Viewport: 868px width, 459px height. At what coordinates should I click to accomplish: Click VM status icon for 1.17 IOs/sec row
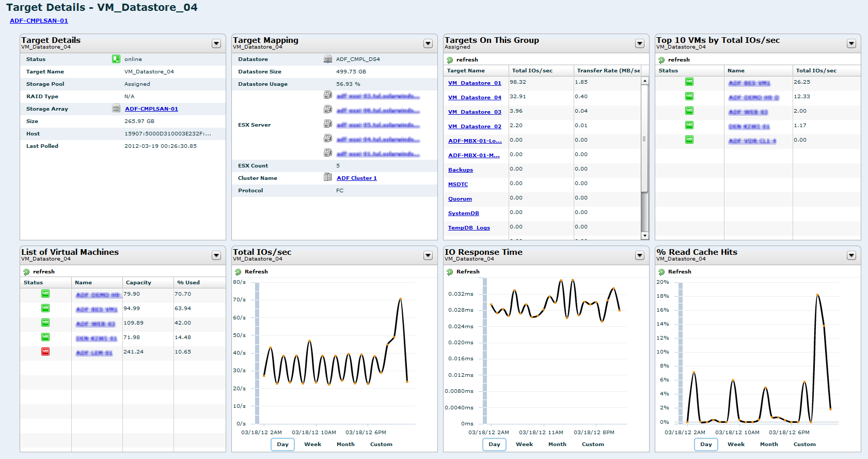[x=689, y=125]
